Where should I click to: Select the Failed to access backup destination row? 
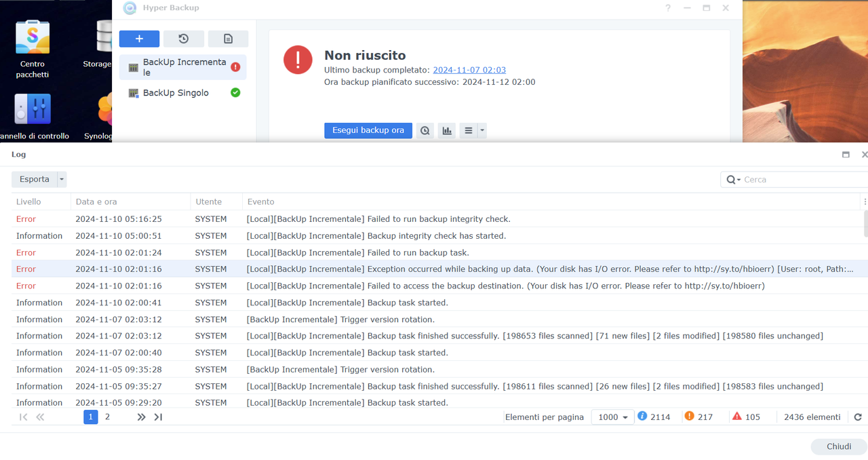pyautogui.click(x=438, y=286)
